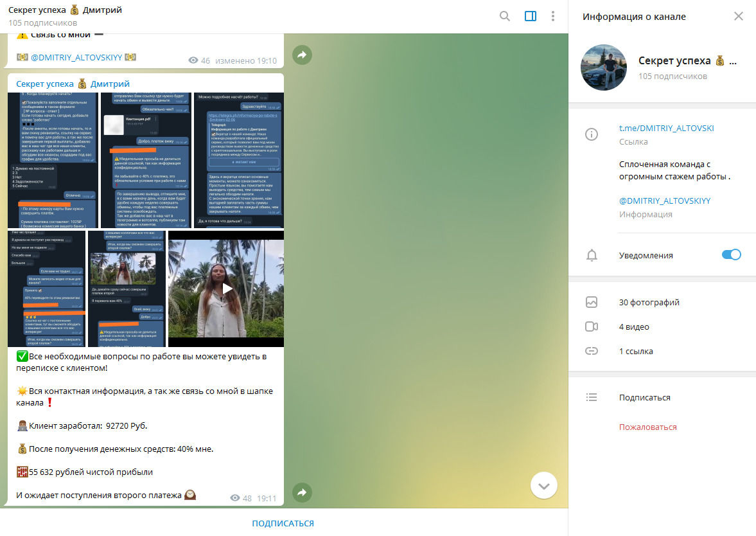The width and height of the screenshot is (756, 536).
Task: Click the channel avatar photo
Action: 604,67
